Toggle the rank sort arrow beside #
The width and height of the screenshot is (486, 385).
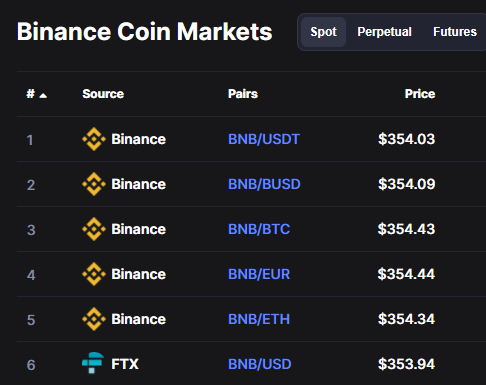tap(43, 96)
